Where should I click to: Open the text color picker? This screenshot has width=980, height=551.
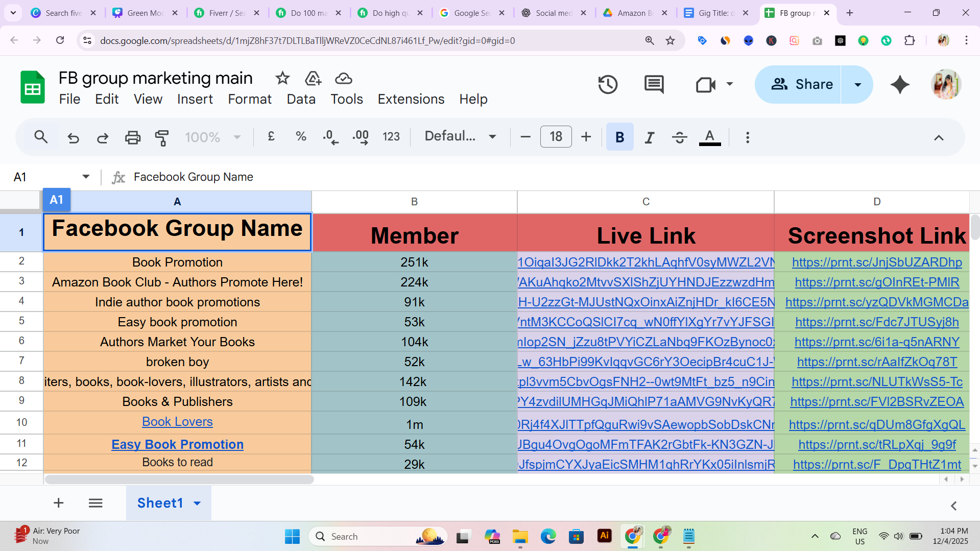click(x=709, y=137)
